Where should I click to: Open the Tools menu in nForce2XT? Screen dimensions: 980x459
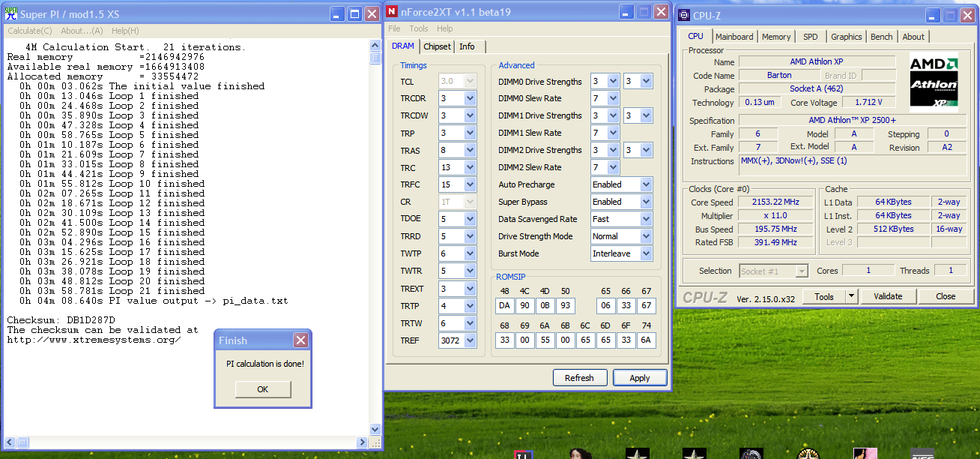(x=419, y=28)
